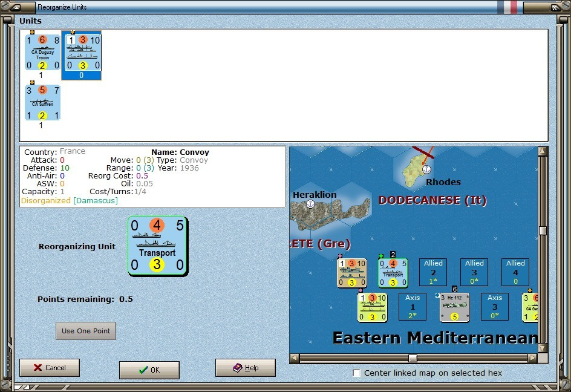The height and width of the screenshot is (392, 571).
Task: Click the 'DODECANESE (It)' map label
Action: 432,200
